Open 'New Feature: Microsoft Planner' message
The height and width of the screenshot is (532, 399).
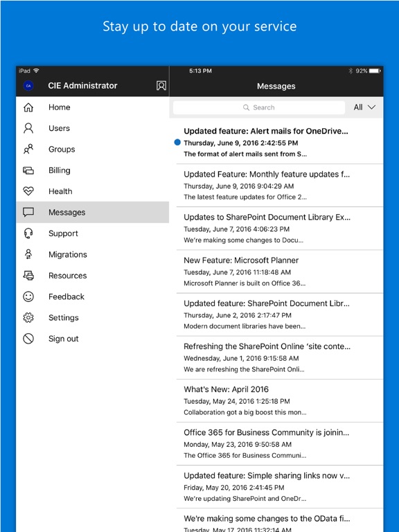[276, 272]
